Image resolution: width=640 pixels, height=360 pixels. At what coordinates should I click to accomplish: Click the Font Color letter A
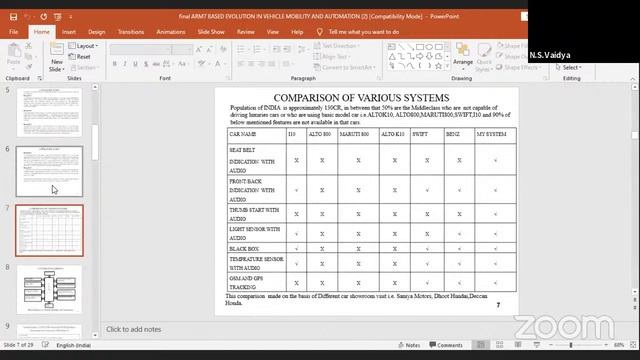[218, 64]
